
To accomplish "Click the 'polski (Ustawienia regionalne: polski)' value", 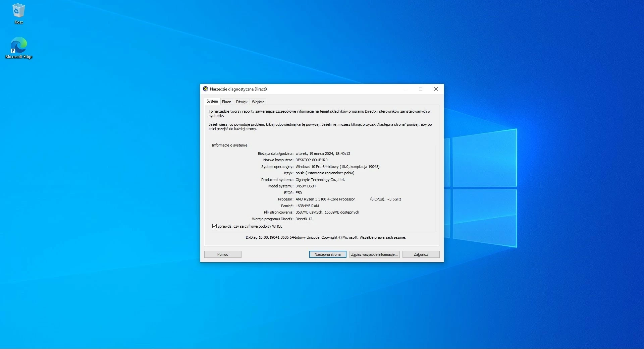I will pyautogui.click(x=325, y=173).
